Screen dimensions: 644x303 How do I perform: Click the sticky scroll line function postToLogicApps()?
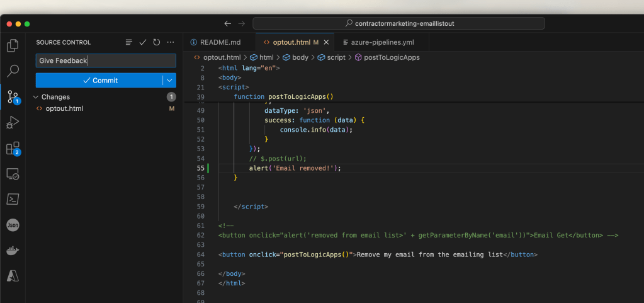click(283, 97)
